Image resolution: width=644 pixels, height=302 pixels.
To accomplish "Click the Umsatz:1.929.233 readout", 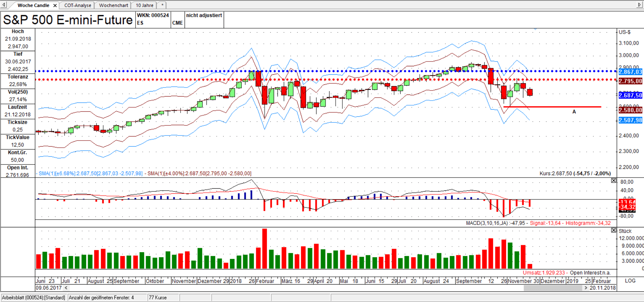I will (x=544, y=273).
